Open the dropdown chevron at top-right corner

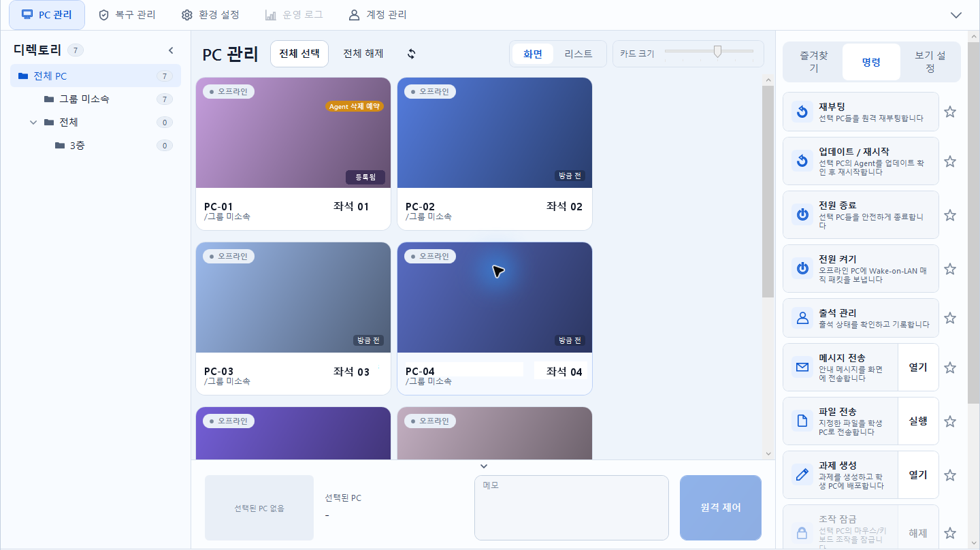coord(956,15)
